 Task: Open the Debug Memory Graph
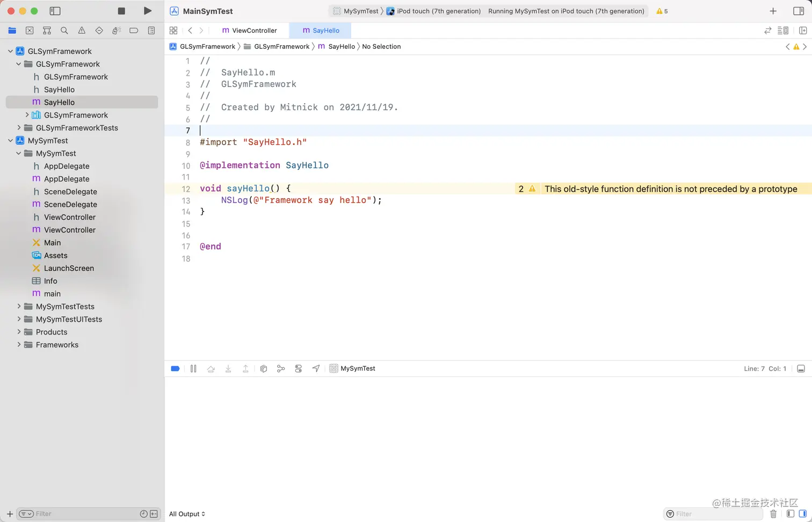281,368
